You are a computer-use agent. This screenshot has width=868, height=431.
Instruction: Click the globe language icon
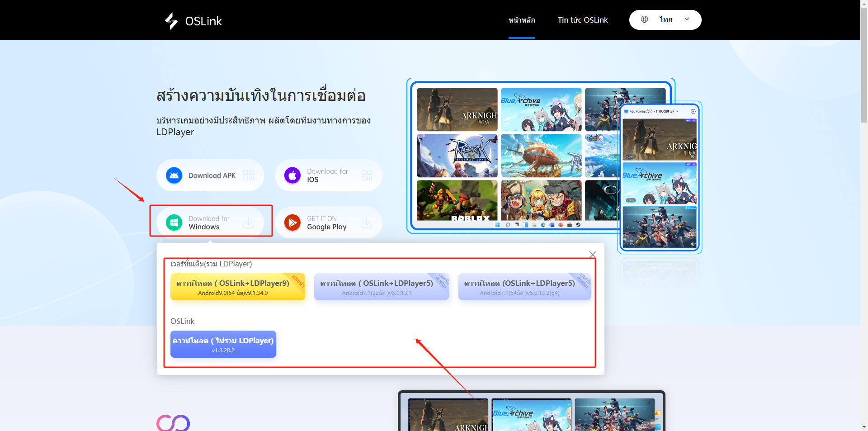click(x=645, y=19)
